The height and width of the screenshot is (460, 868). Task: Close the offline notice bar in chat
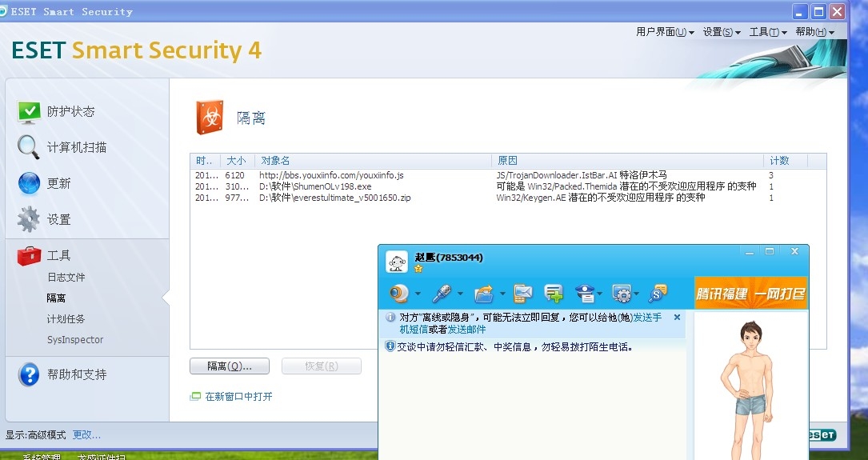677,317
